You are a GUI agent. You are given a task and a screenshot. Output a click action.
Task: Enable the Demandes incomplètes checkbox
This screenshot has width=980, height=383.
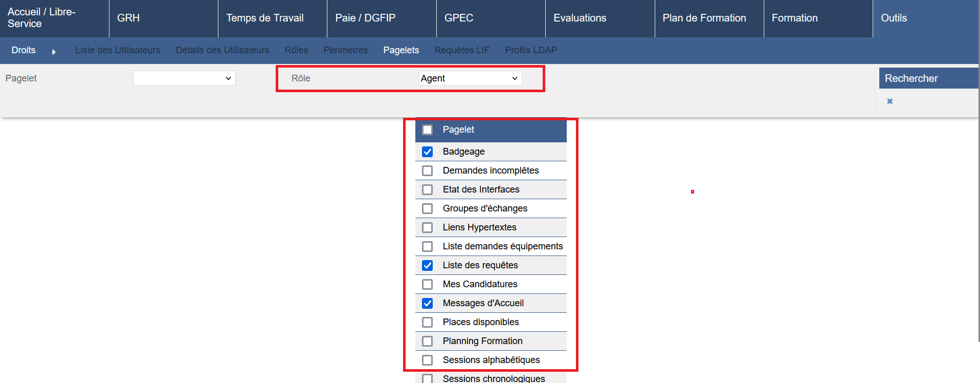428,171
